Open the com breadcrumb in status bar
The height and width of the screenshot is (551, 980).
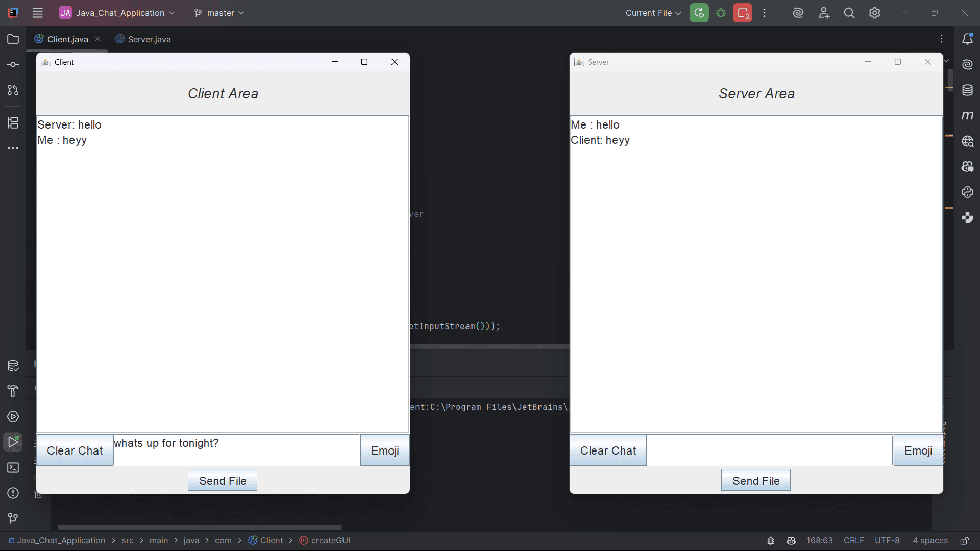coord(224,540)
